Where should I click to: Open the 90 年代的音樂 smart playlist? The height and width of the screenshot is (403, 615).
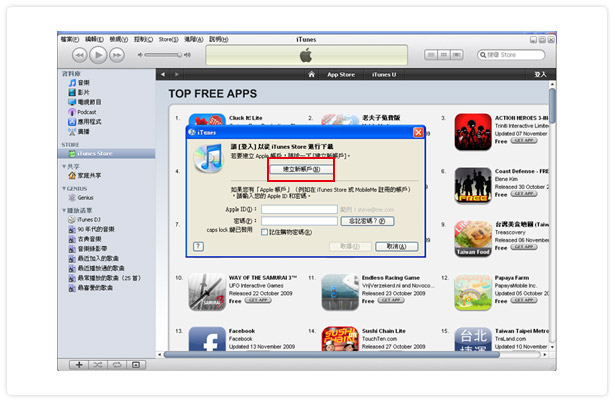[91, 230]
